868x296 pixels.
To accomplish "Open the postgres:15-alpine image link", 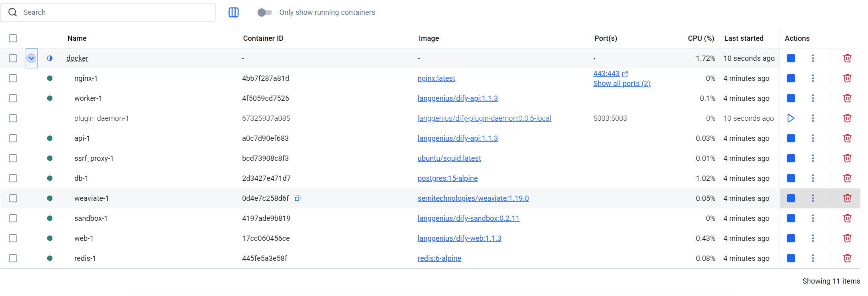I will coord(448,178).
